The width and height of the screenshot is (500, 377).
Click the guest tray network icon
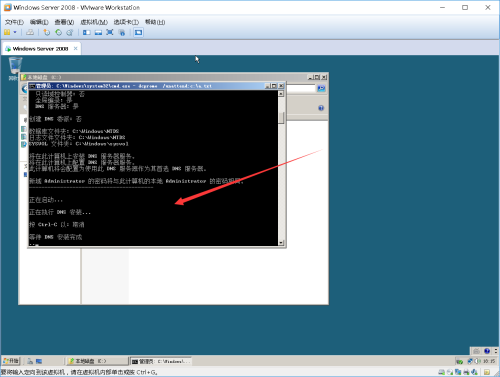point(470,361)
